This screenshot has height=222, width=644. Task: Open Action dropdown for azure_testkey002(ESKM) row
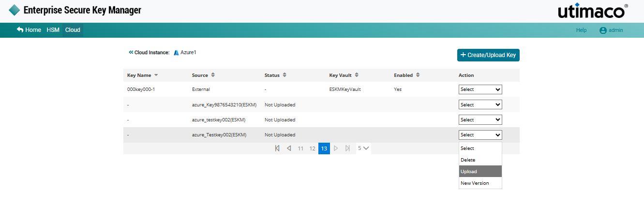click(480, 119)
